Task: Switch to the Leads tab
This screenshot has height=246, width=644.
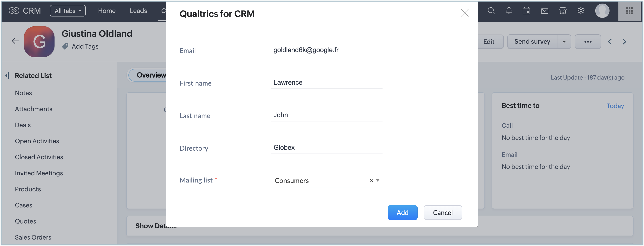Action: pyautogui.click(x=138, y=11)
